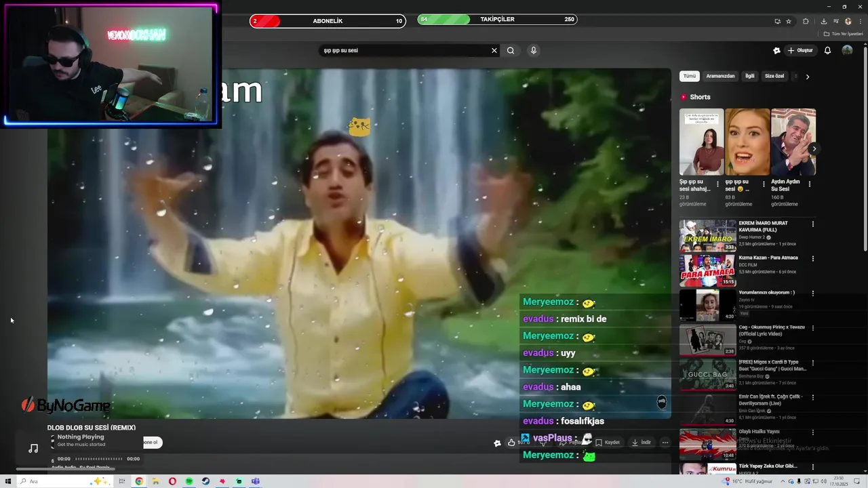The image size is (868, 488).
Task: Open YouTube notifications bell
Action: pyautogui.click(x=827, y=50)
